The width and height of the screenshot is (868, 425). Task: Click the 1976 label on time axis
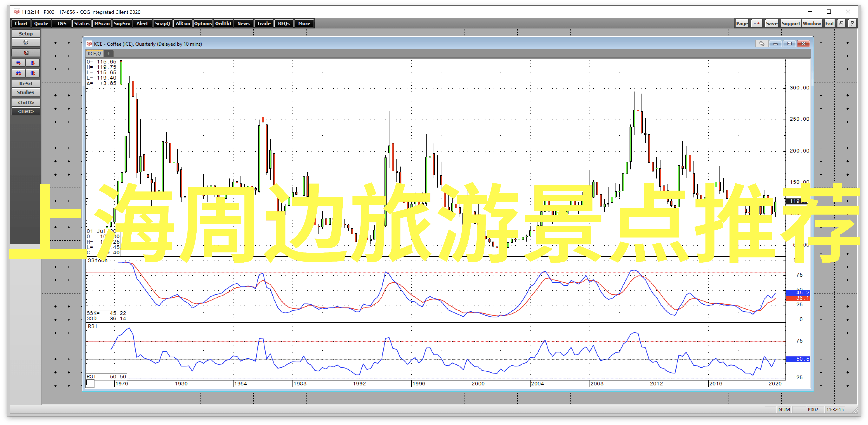click(122, 384)
